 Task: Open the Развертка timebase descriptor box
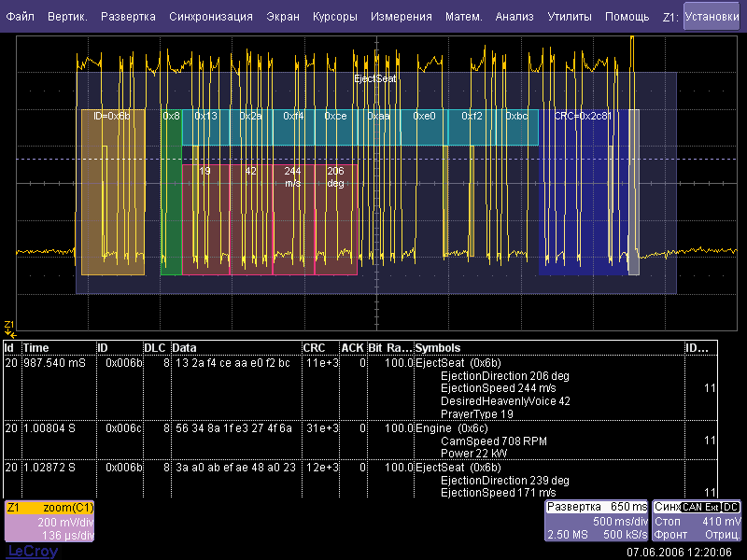click(x=597, y=521)
